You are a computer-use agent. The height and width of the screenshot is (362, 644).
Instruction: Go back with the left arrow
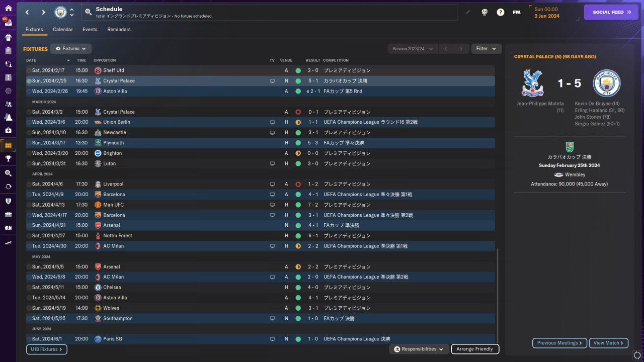pyautogui.click(x=27, y=12)
